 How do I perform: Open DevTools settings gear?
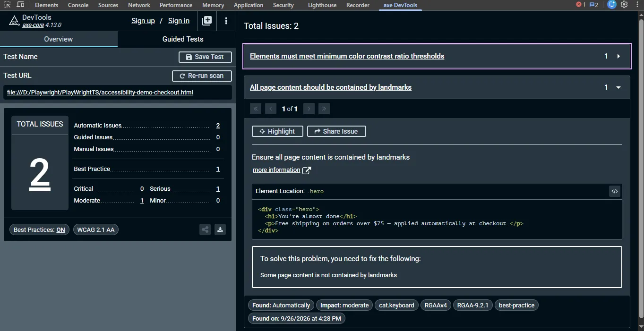[x=624, y=5]
